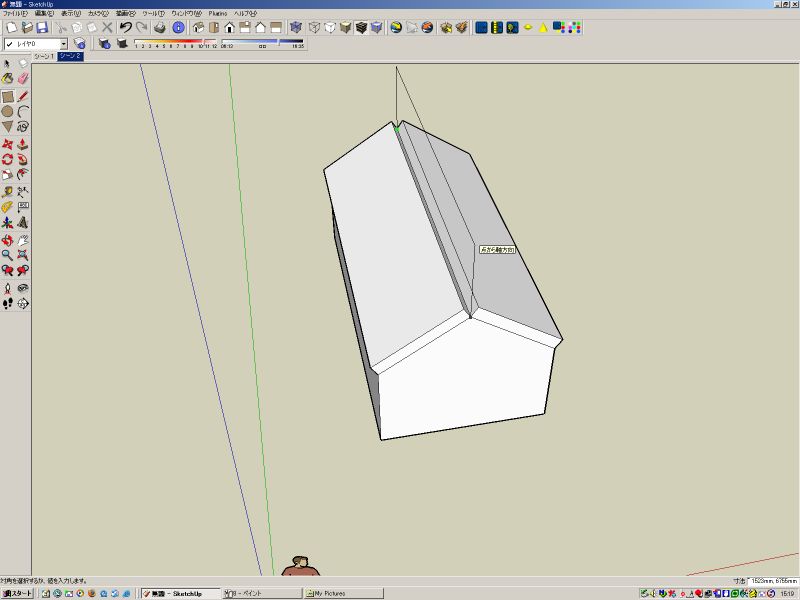800x600 pixels.
Task: Open the レイヤ0 layer dropdown
Action: [62, 45]
